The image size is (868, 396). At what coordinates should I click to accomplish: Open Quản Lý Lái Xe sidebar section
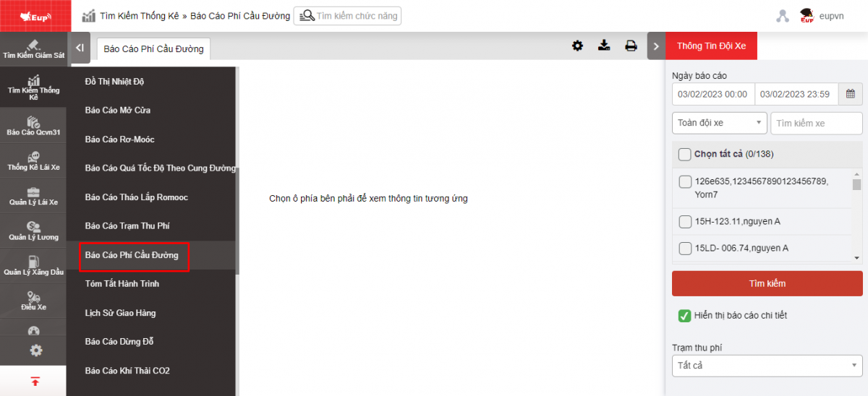point(33,195)
